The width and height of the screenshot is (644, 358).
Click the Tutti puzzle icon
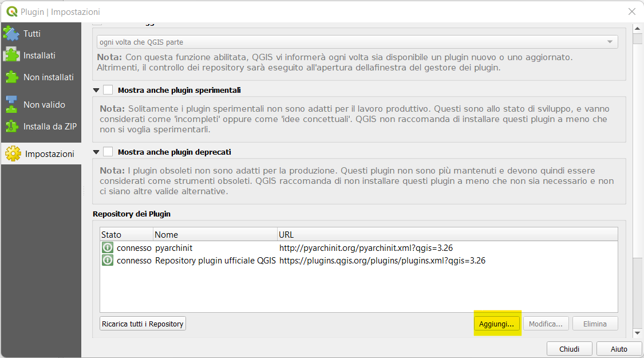point(11,33)
